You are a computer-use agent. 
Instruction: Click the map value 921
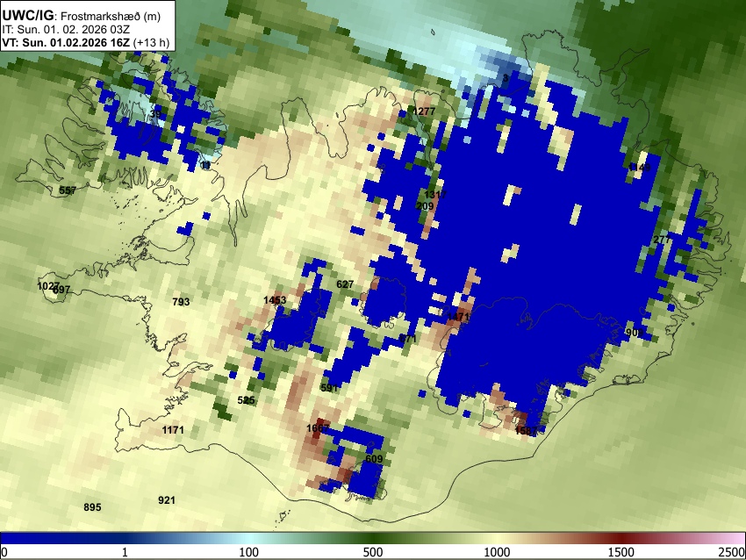point(167,500)
